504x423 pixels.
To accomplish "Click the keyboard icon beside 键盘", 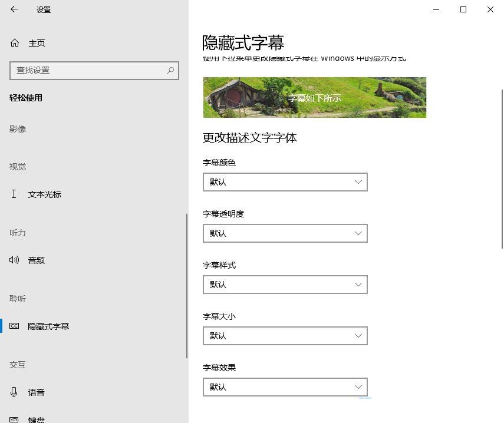I will pos(15,419).
